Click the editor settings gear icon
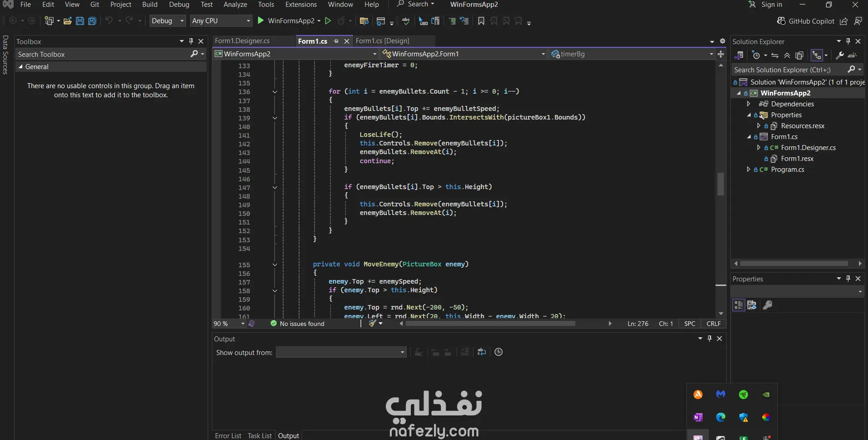The height and width of the screenshot is (440, 868). (723, 41)
